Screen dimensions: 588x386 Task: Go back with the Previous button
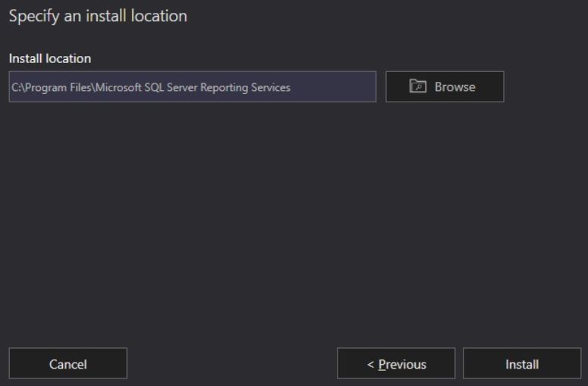point(396,363)
